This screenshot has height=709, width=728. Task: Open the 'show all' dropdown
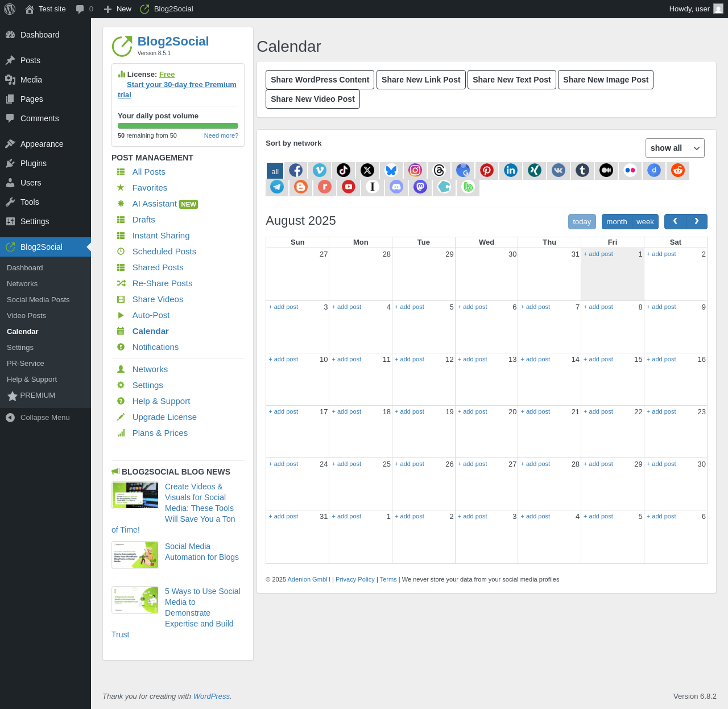(x=675, y=148)
